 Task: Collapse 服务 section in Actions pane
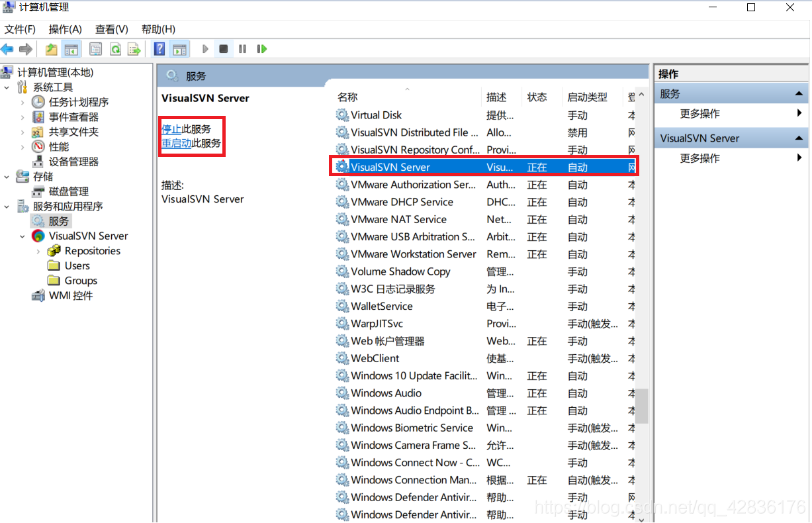pos(799,95)
